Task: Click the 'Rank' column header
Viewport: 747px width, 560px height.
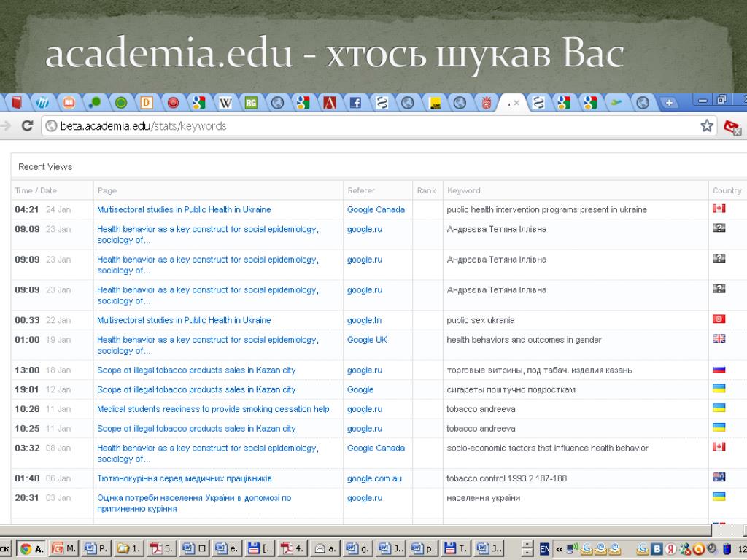Action: coord(426,190)
